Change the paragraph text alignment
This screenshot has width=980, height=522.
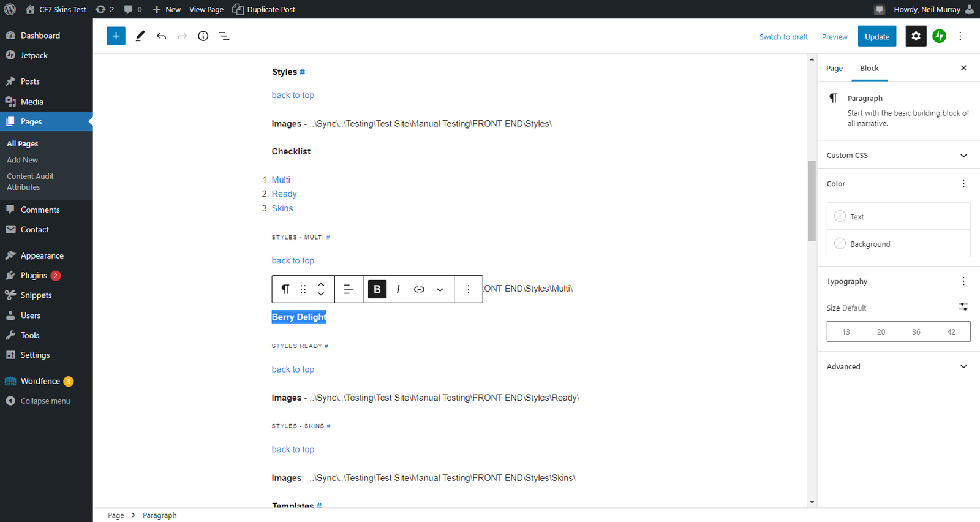(349, 289)
